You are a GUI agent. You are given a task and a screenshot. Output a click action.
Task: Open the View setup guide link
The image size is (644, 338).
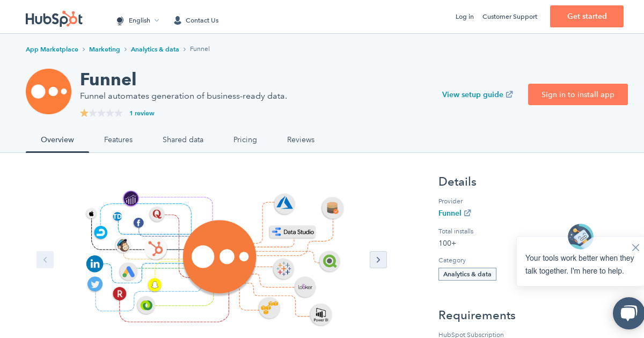pos(477,94)
